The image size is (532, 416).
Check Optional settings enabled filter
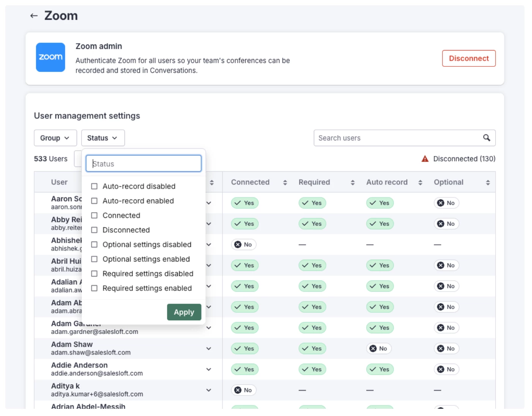(94, 259)
